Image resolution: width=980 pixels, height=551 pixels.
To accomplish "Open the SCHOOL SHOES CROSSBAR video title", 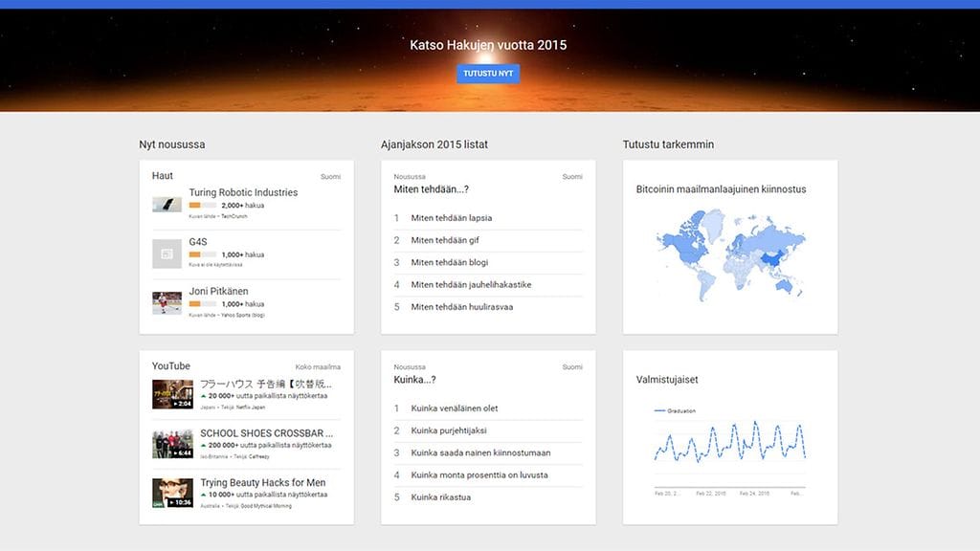I will pyautogui.click(x=265, y=433).
